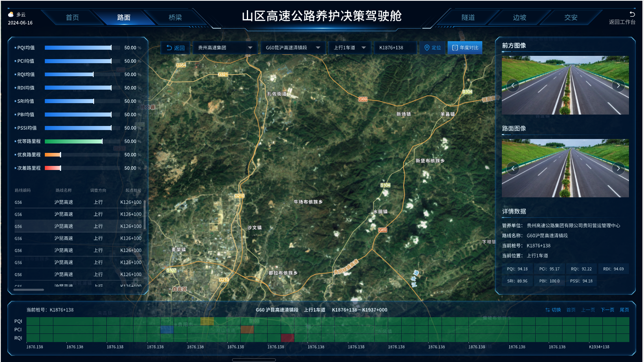The image size is (644, 362).
Task: Click the 扎佐街道 map label
Action: tap(277, 94)
